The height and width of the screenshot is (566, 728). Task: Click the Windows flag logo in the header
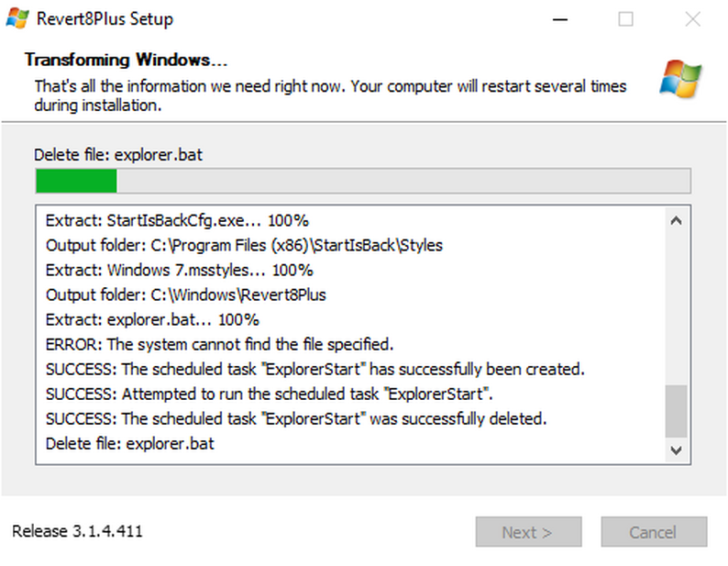(x=679, y=80)
